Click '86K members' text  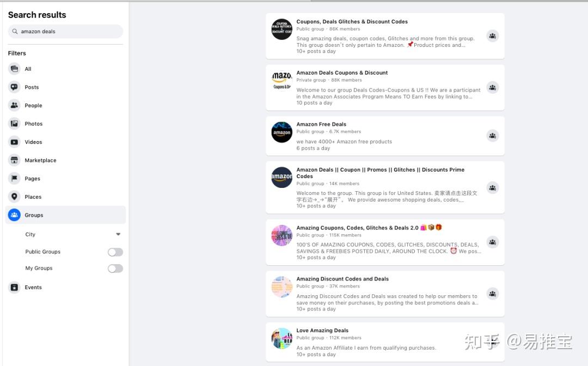click(x=345, y=29)
